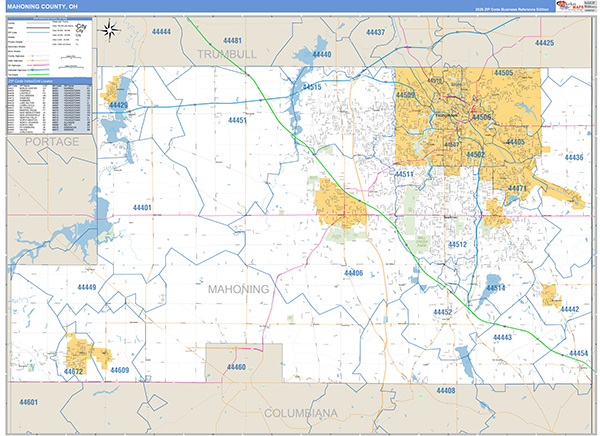Screen dimensions: 600x436
Task: Click ZIP code 44471 label
Action: (517, 188)
